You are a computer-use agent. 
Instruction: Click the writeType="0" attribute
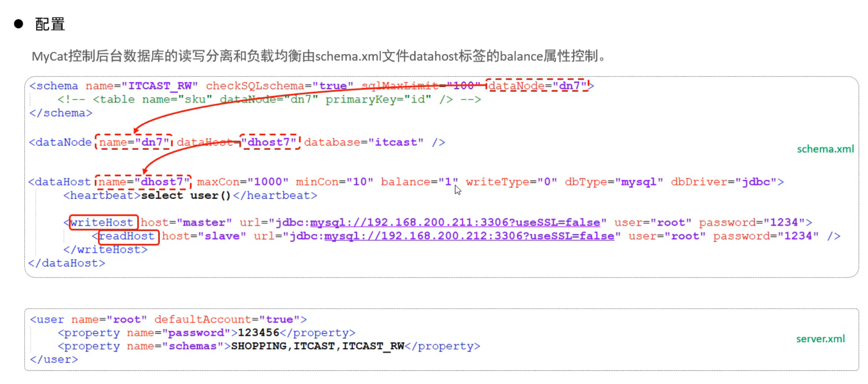(511, 182)
